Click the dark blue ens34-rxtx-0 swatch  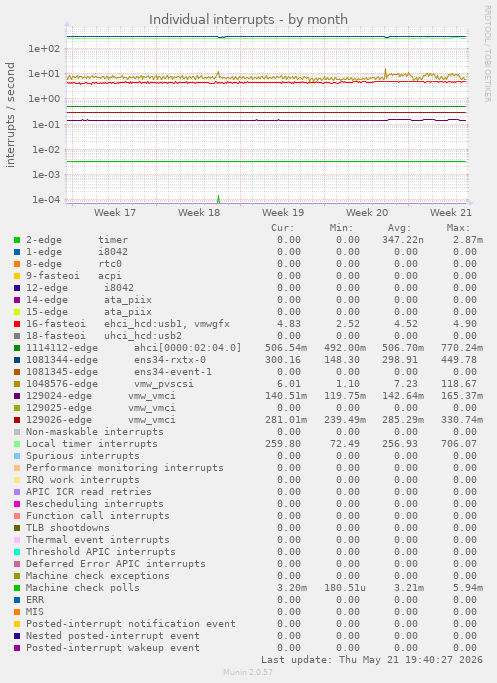[x=17, y=360]
